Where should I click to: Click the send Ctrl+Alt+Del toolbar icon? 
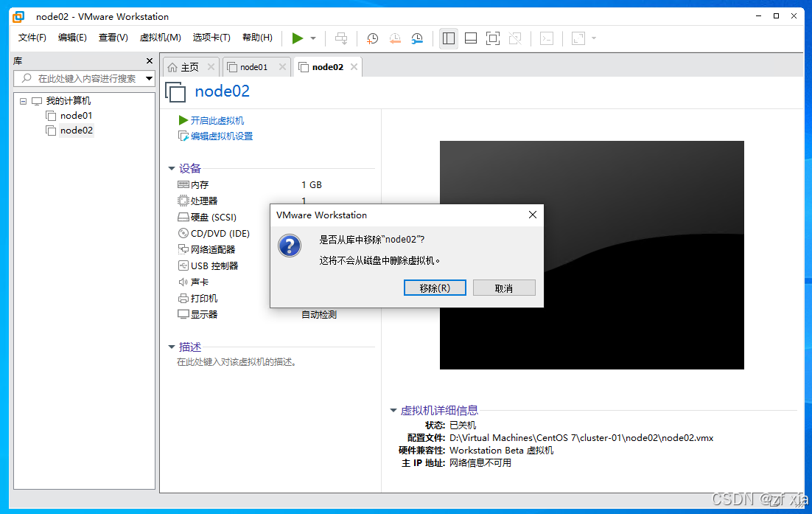[x=340, y=38]
